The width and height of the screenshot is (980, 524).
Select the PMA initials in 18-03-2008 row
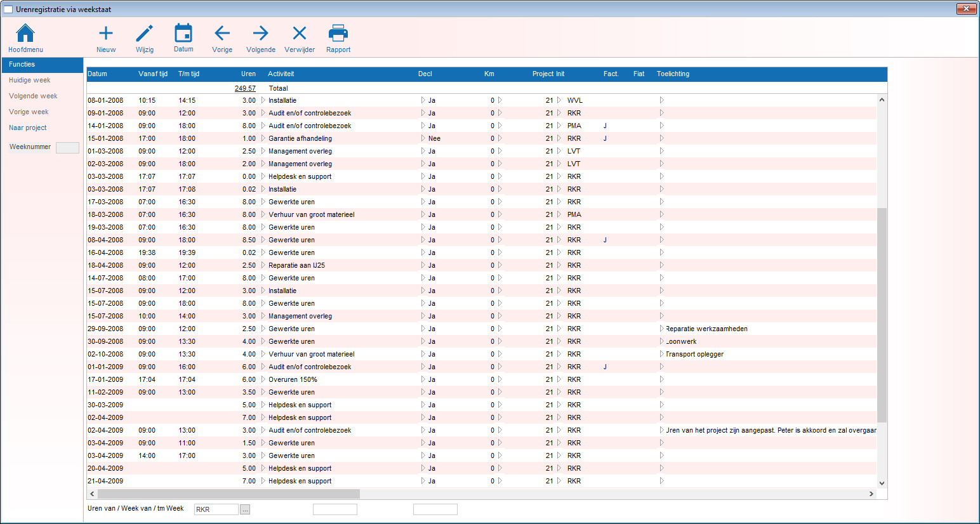point(574,214)
